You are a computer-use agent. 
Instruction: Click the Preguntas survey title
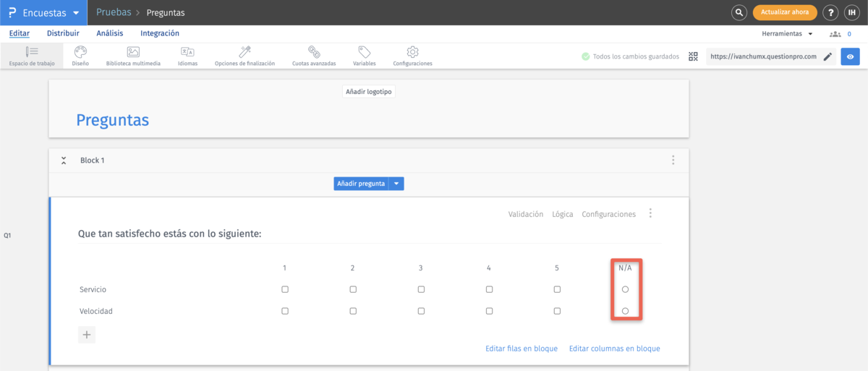(113, 119)
